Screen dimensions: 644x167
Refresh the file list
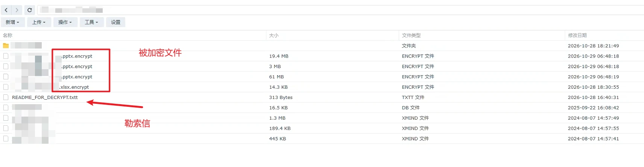30,10
